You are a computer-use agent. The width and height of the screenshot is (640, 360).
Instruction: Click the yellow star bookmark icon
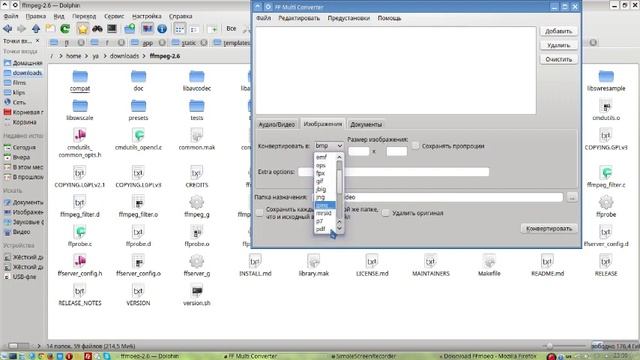pyautogui.click(x=82, y=29)
